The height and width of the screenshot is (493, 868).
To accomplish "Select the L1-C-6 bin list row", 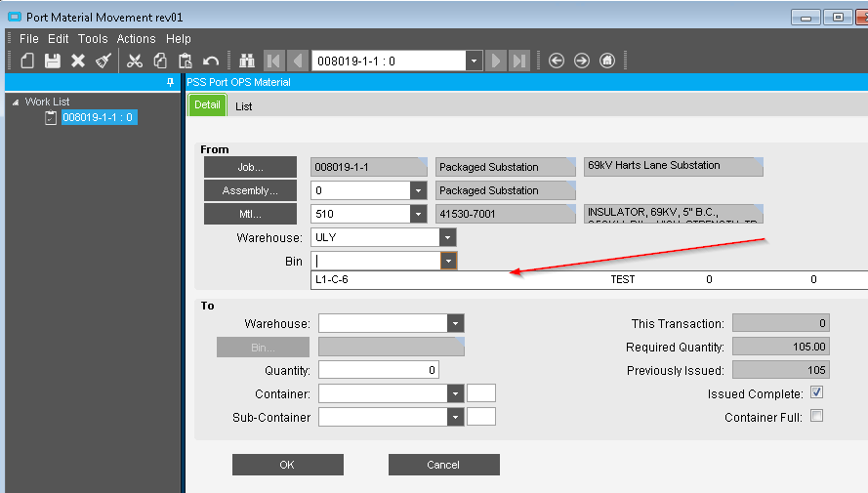I will coord(589,279).
